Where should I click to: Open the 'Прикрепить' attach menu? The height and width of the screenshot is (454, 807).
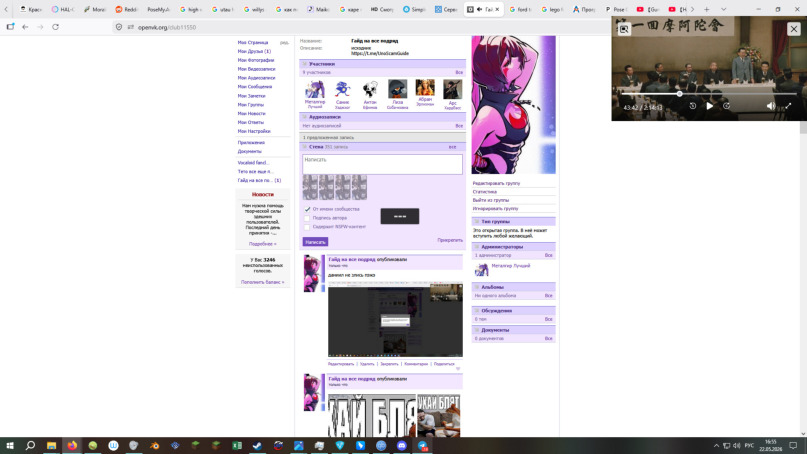coord(450,240)
